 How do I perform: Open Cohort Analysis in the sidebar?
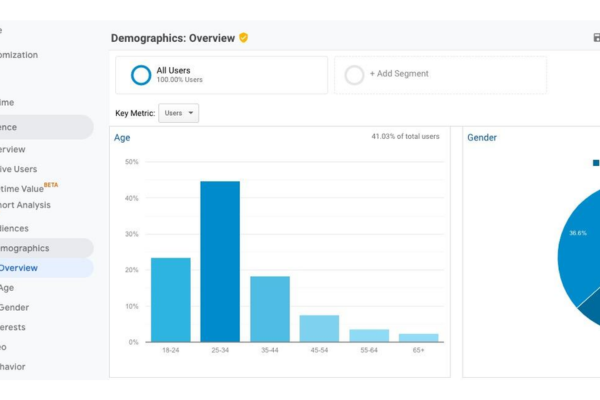pyautogui.click(x=25, y=205)
